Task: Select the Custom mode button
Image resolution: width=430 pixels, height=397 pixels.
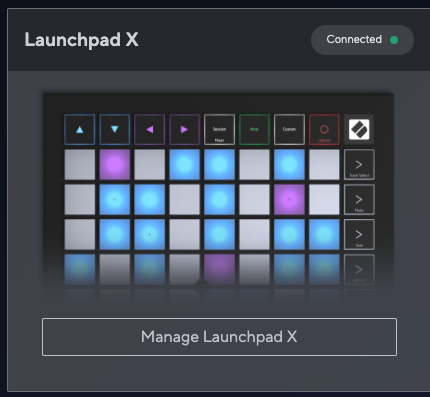Action: [x=289, y=129]
